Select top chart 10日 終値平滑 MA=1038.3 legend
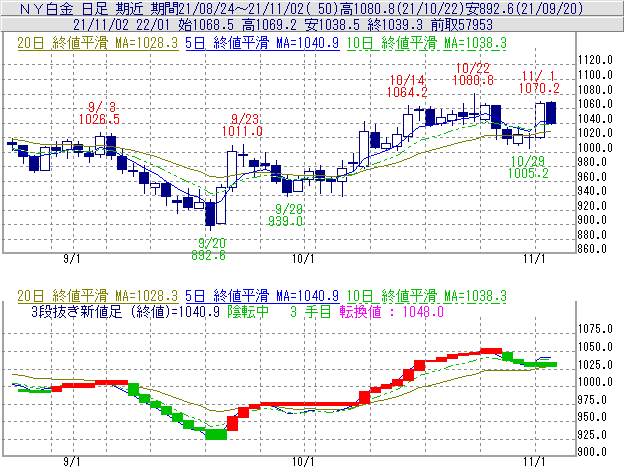624x475 pixels. [x=427, y=43]
